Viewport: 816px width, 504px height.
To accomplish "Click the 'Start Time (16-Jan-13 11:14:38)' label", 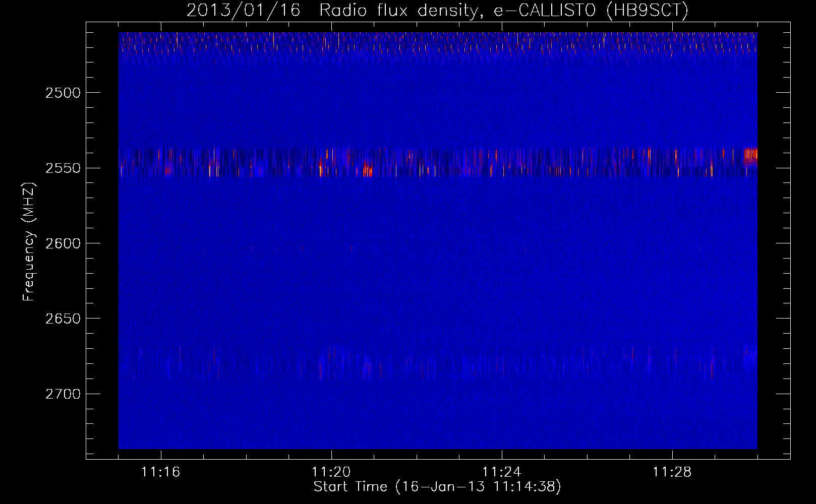I will click(x=437, y=487).
